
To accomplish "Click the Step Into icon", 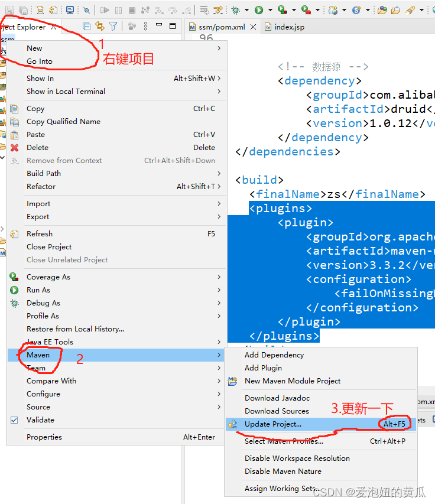I will pos(159,10).
